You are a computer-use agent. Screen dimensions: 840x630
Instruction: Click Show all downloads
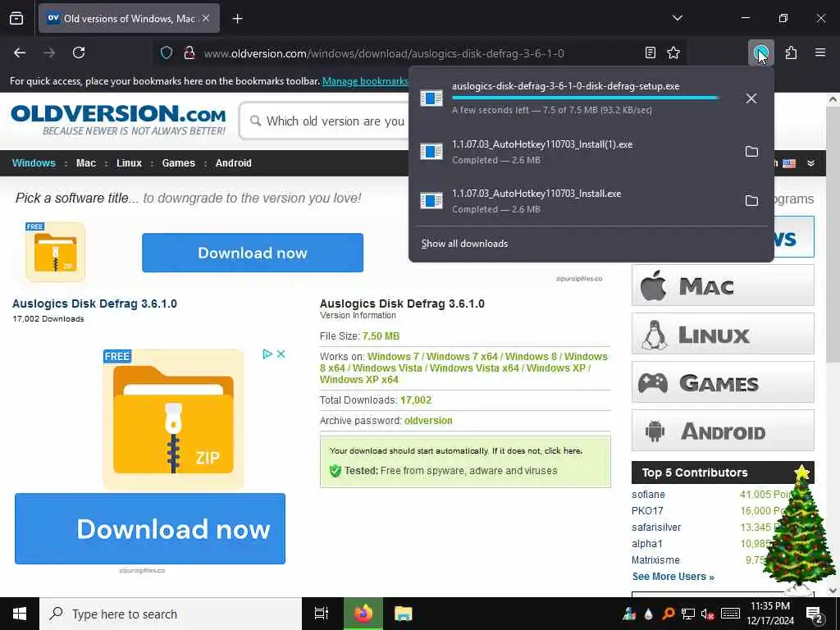point(464,244)
